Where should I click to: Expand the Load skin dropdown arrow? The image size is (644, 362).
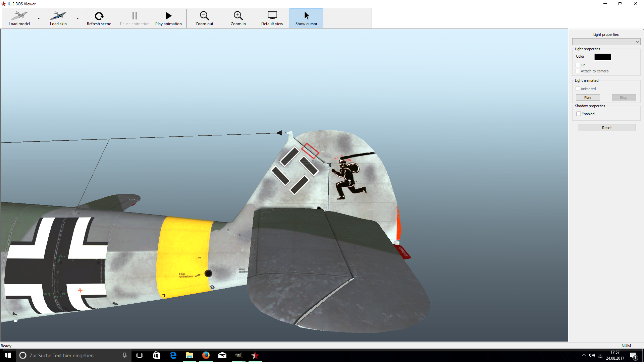click(x=77, y=18)
